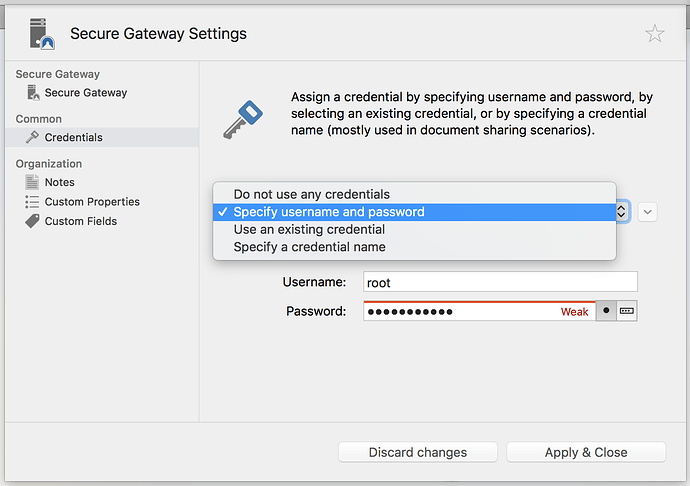Image resolution: width=690 pixels, height=486 pixels.
Task: Click inside the Password input field
Action: pos(460,312)
